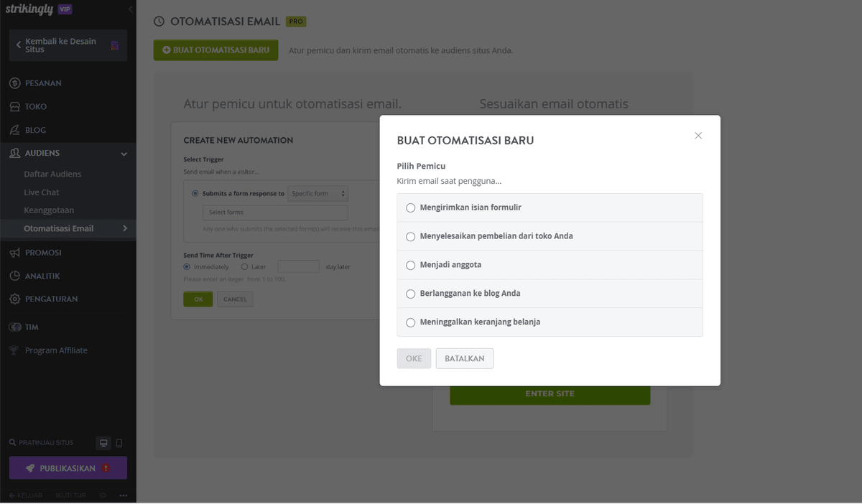Click the red update badge on Publikasikan

(106, 468)
